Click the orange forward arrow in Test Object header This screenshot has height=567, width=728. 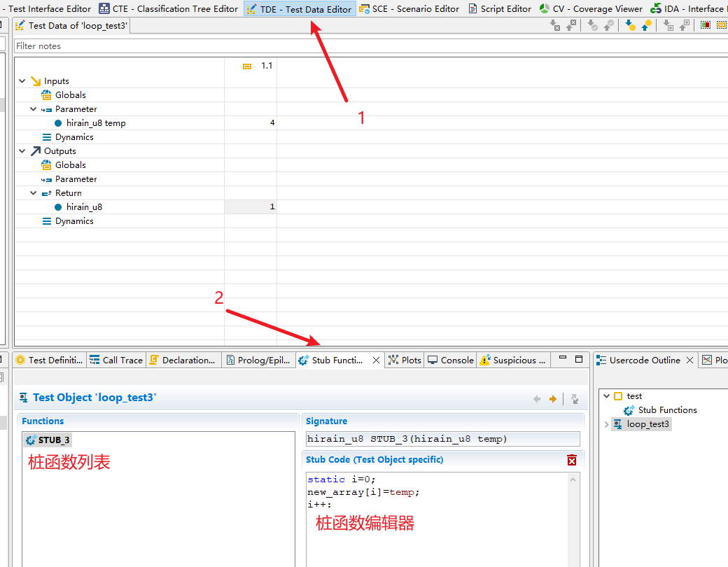(x=553, y=399)
